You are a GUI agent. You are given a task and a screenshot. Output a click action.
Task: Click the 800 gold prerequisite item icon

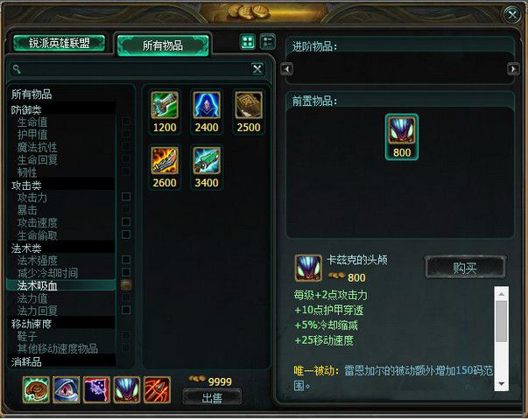(x=402, y=130)
